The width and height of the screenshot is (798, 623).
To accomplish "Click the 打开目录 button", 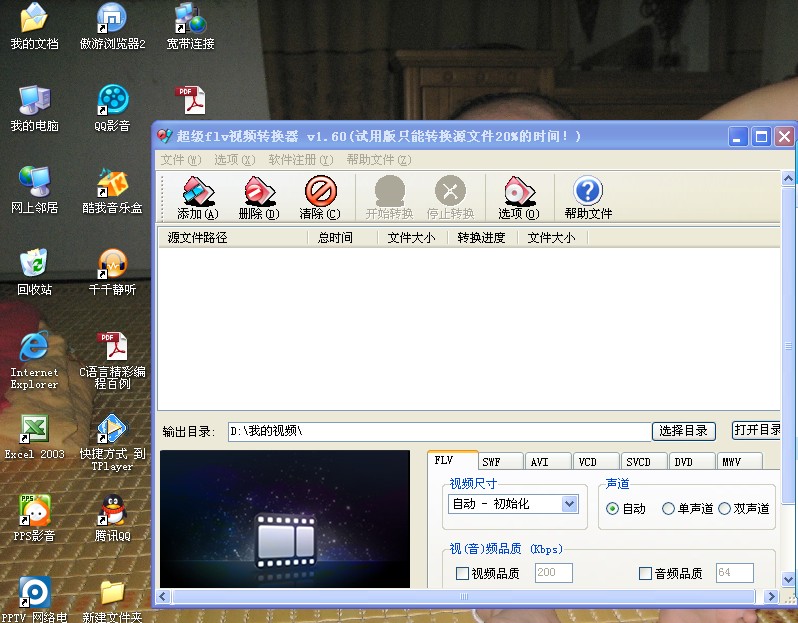I will pos(757,430).
